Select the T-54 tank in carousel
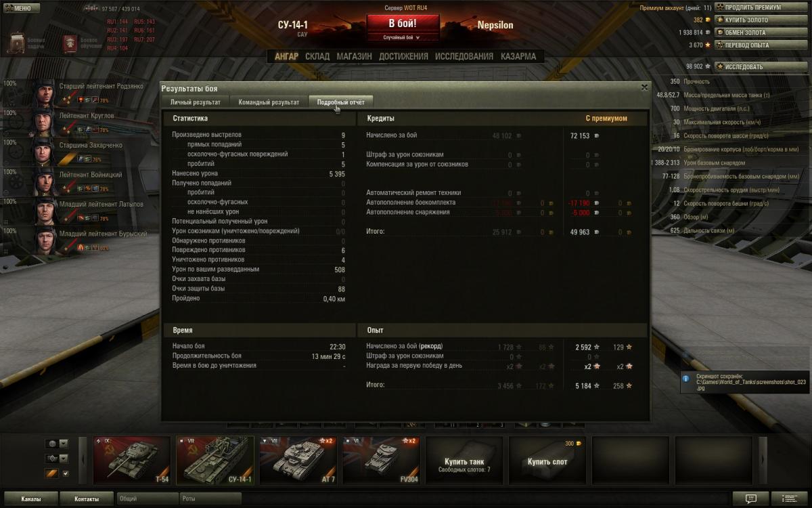 [131, 461]
